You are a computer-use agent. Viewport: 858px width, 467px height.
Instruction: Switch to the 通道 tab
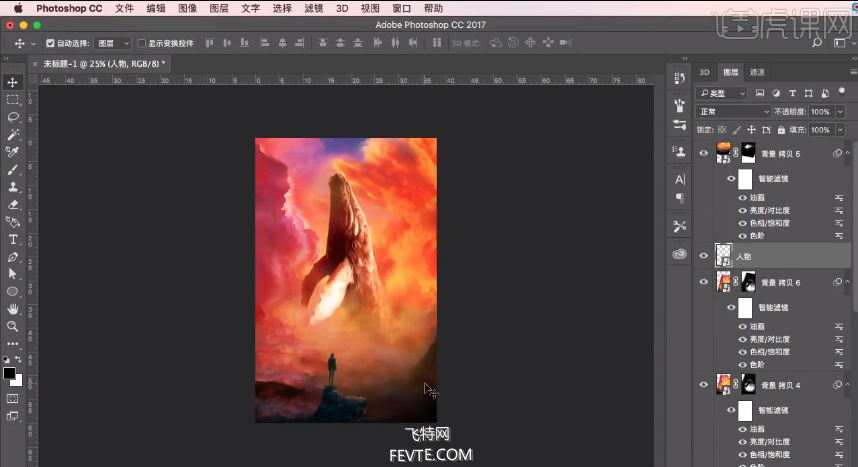tap(757, 72)
